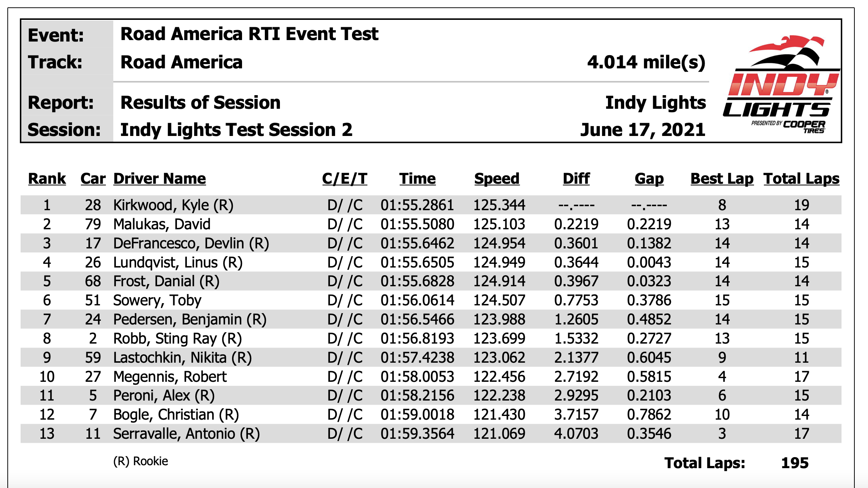
Task: Click the Time column header
Action: tap(417, 179)
